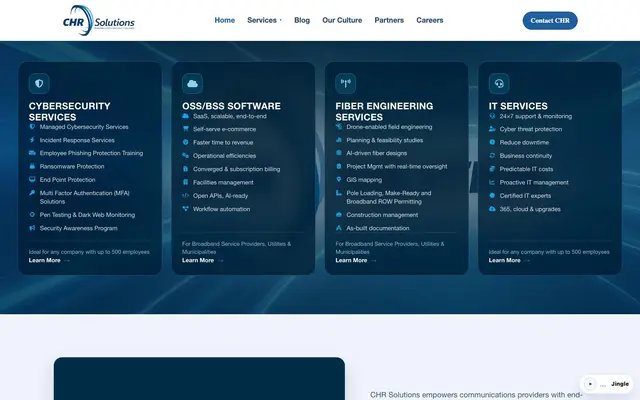Open Learn More under OSS/BSS Software
Viewport: 640px width, 400px height.
point(202,260)
